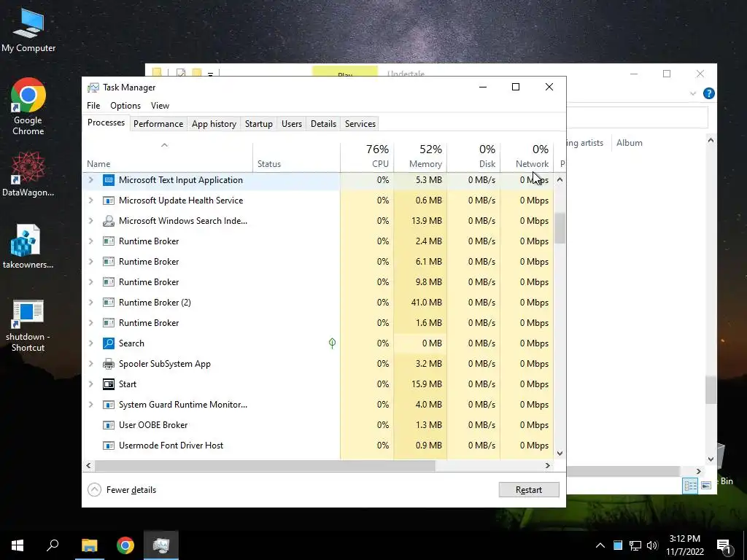Select the takeownership registry file icon
The image size is (747, 560).
click(x=28, y=246)
